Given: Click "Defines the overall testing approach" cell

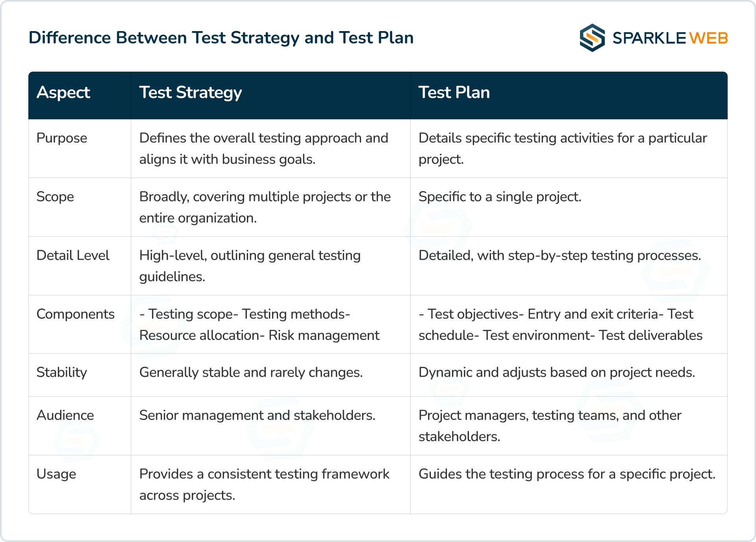Looking at the screenshot, I should coord(263,148).
